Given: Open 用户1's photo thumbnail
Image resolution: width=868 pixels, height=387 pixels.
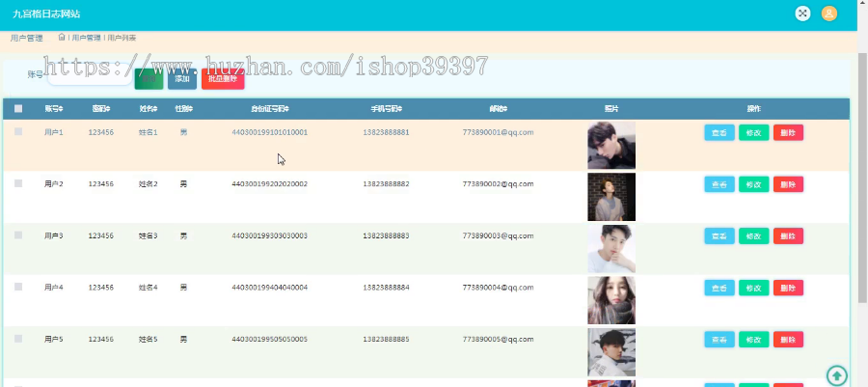Looking at the screenshot, I should [611, 145].
